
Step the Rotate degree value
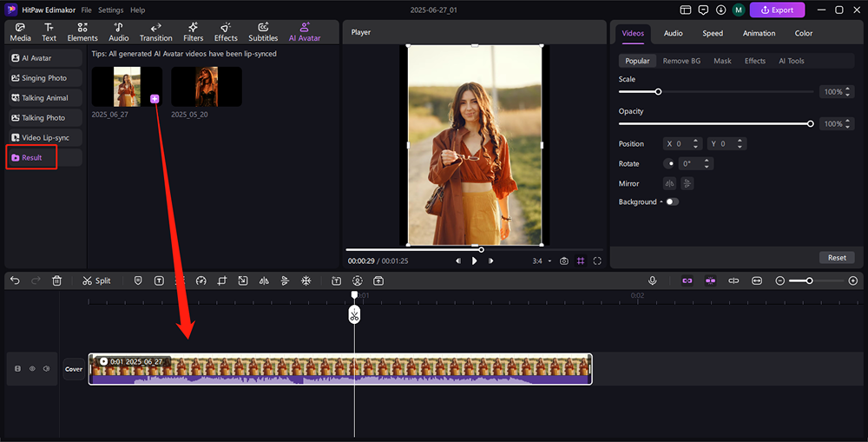[707, 164]
